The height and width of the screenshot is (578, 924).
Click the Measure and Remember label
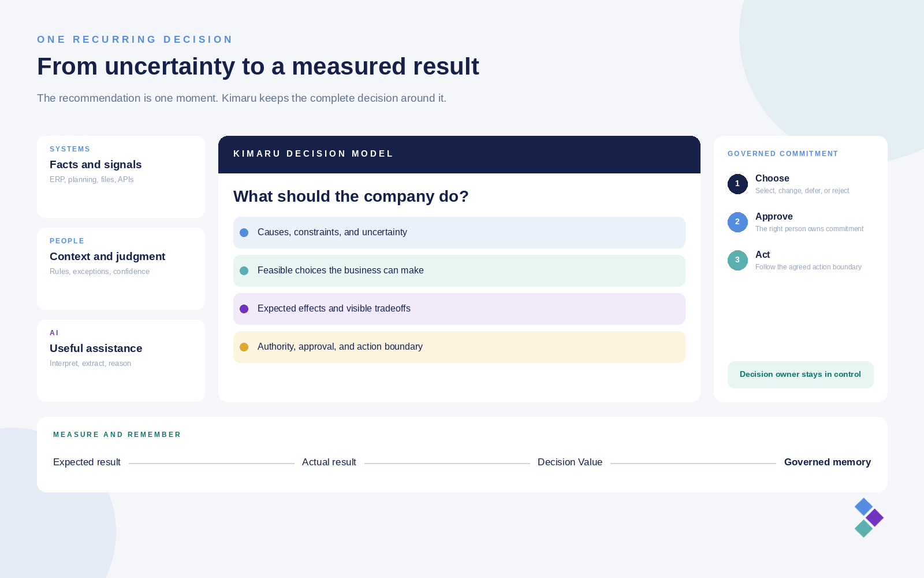[117, 435]
